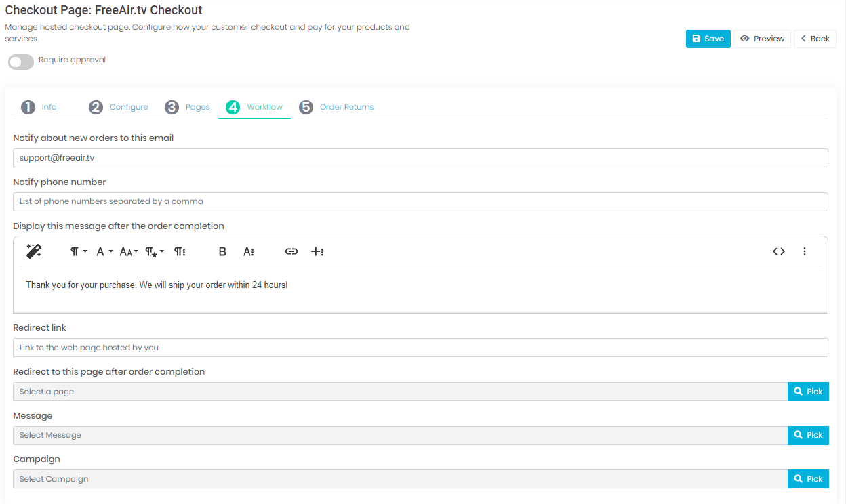Click the step 4 number icon
846x504 pixels.
point(233,107)
